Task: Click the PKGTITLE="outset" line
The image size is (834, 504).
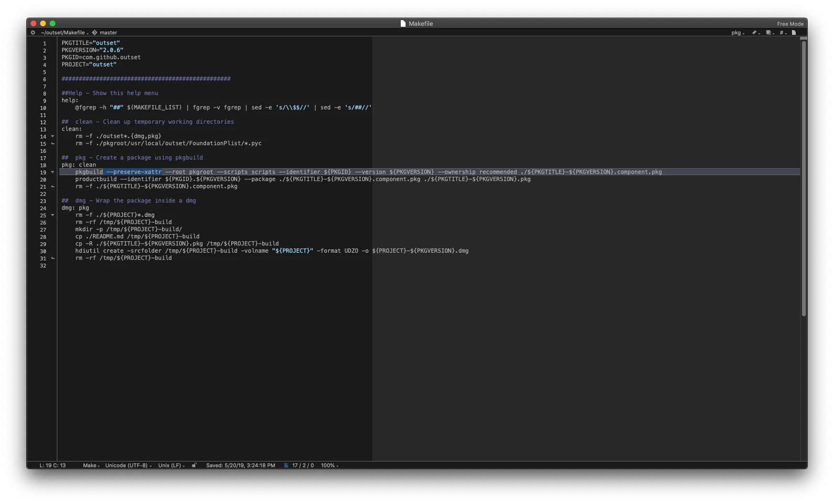Action: click(x=91, y=43)
